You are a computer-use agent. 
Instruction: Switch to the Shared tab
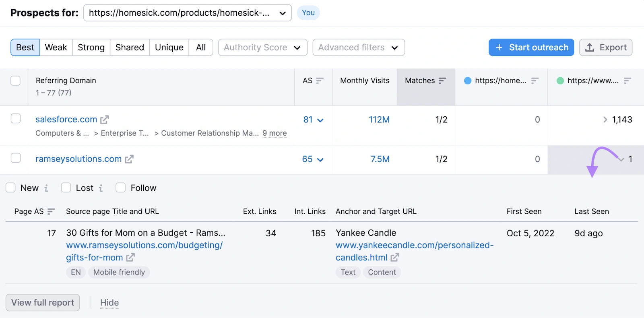click(130, 47)
